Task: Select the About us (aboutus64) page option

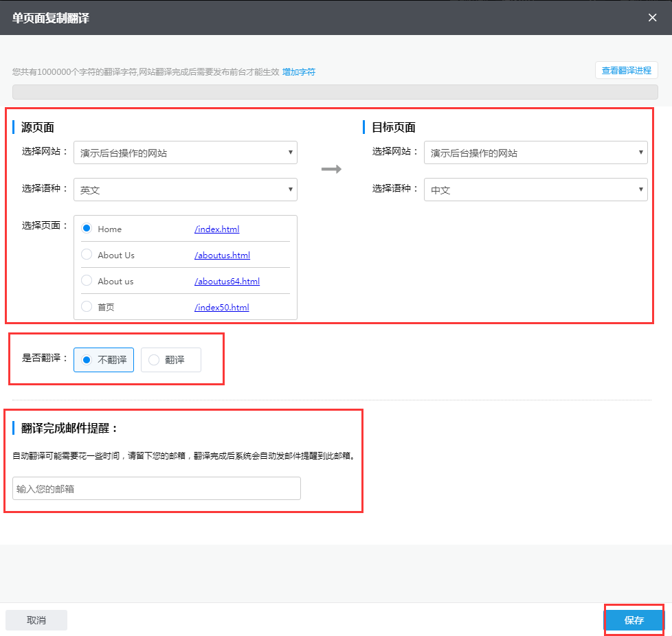Action: (86, 280)
